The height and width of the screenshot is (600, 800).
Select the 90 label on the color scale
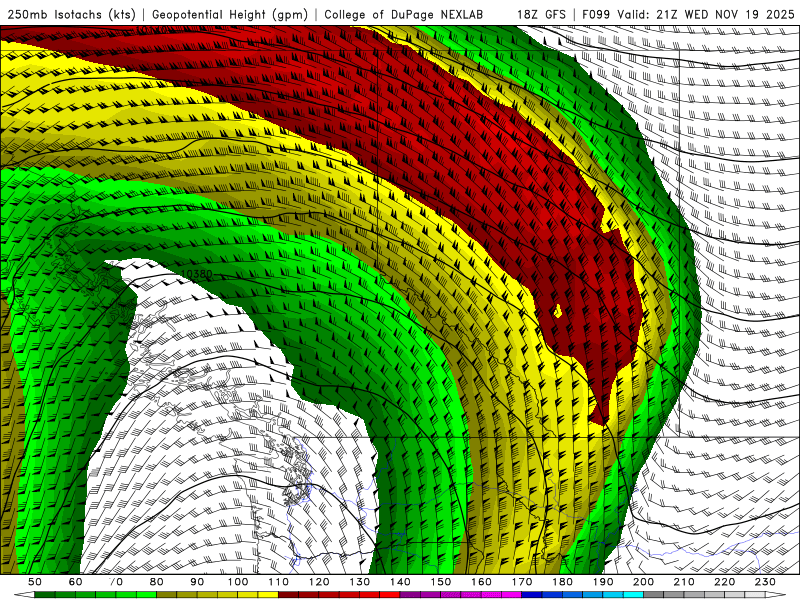pyautogui.click(x=197, y=582)
